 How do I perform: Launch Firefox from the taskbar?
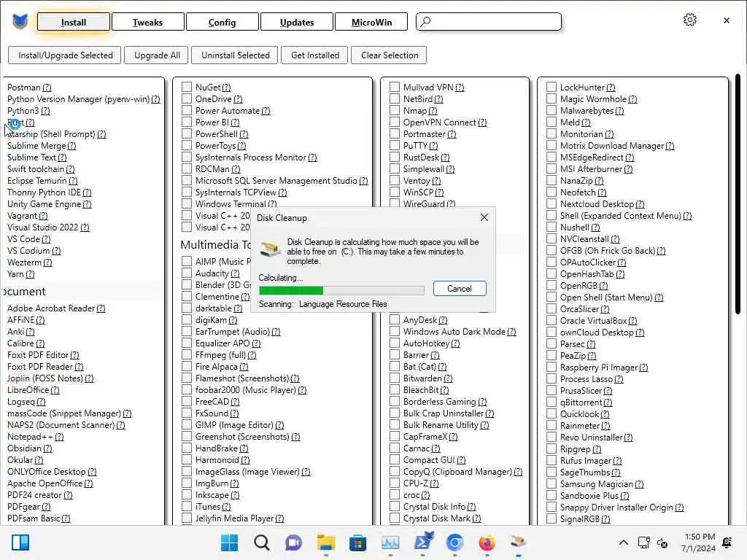487,542
